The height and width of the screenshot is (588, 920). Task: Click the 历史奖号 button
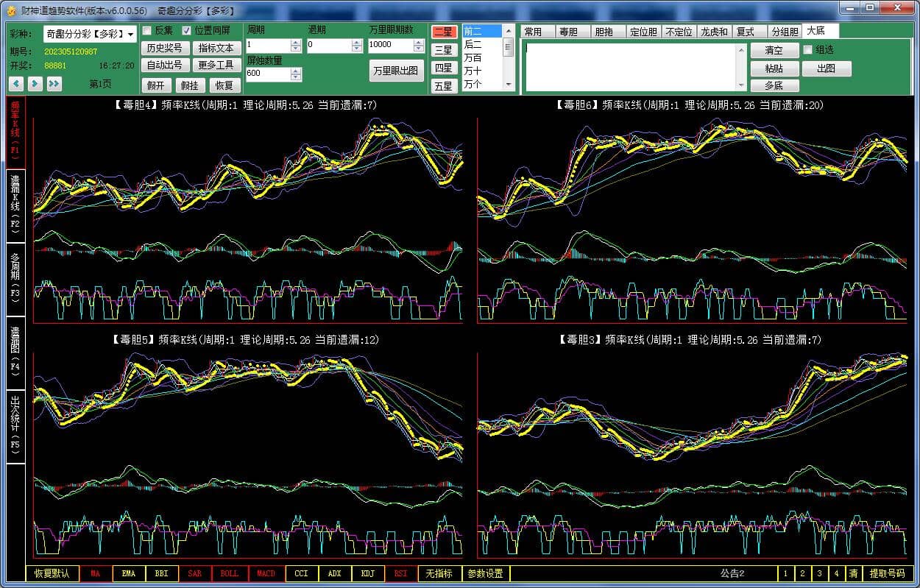click(164, 48)
